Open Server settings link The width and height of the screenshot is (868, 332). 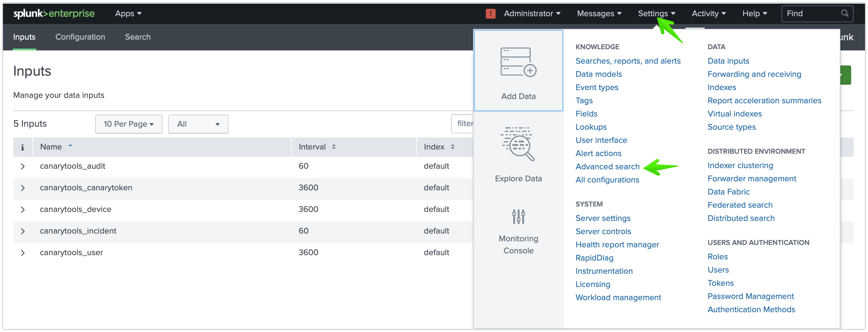[x=603, y=218]
